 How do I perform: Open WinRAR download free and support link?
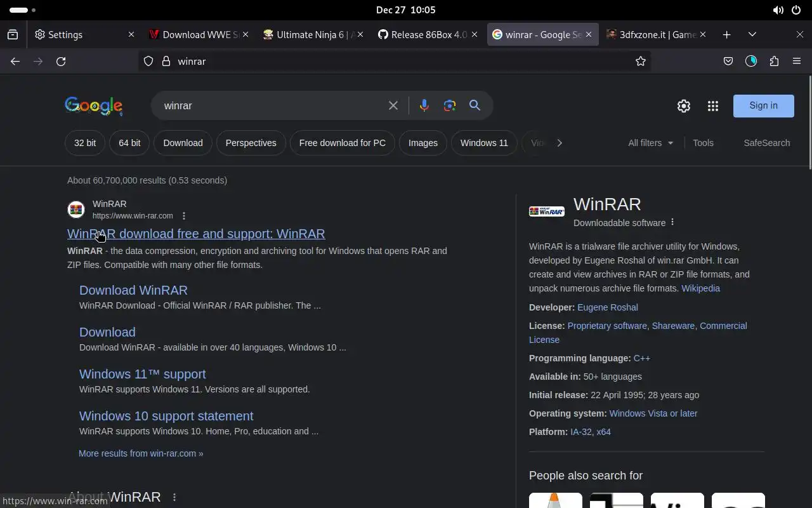tap(196, 234)
